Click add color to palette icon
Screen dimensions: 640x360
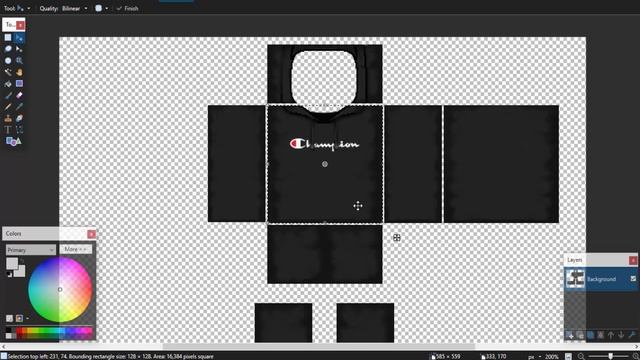pyautogui.click(x=9, y=318)
